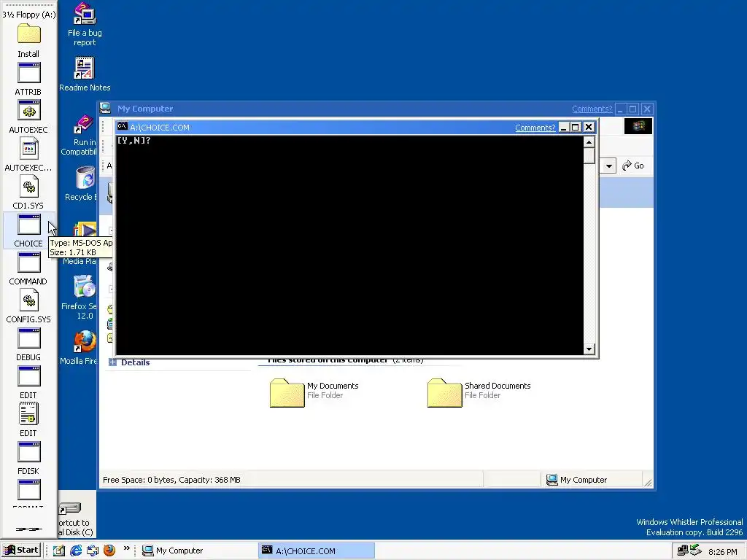Launch the EDIT application window icon
747x560 pixels.
[x=28, y=377]
